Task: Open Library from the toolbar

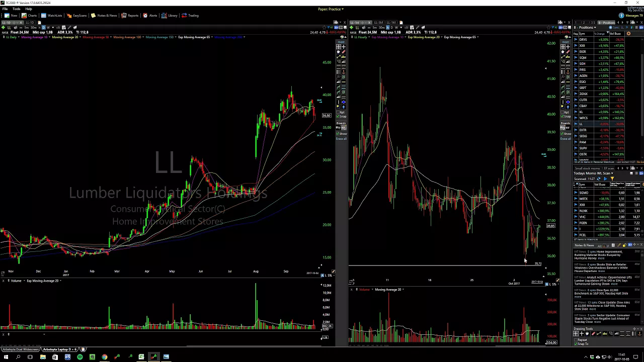Action: pos(170,16)
